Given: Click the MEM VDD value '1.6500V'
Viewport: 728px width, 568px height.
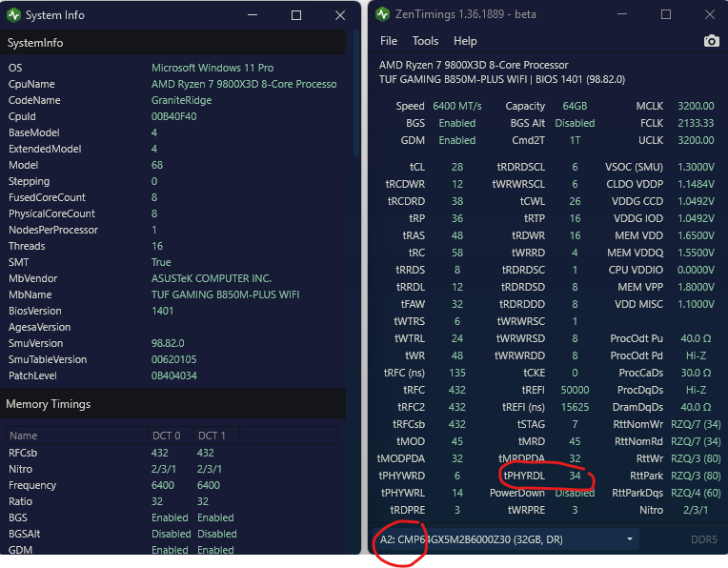Looking at the screenshot, I should click(x=696, y=235).
